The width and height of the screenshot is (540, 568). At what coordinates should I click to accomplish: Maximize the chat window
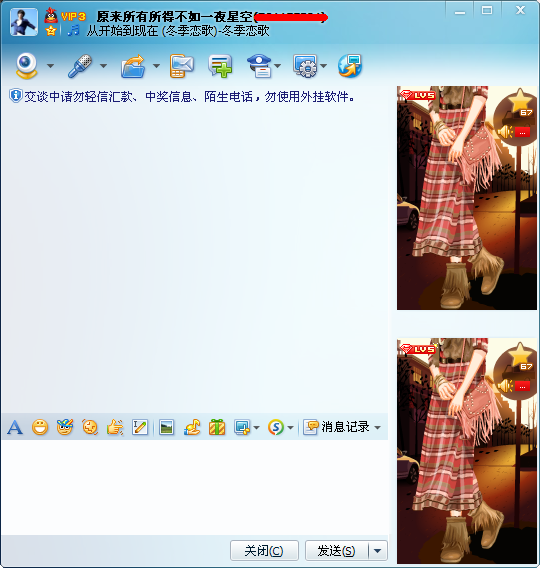(x=487, y=11)
